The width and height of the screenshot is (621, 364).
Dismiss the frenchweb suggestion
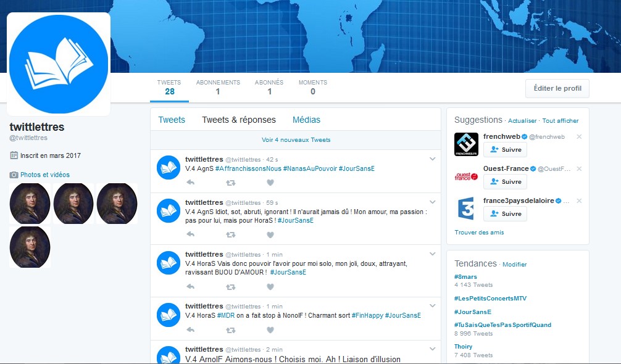[578, 136]
